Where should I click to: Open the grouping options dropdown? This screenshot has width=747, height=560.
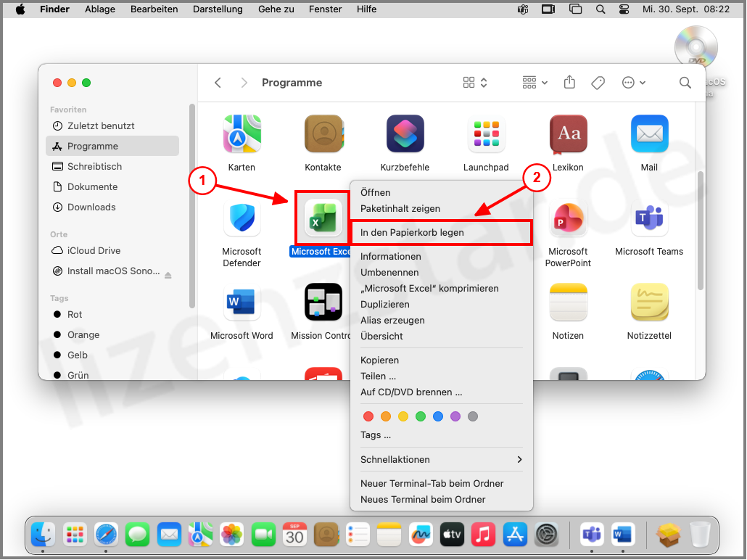535,83
